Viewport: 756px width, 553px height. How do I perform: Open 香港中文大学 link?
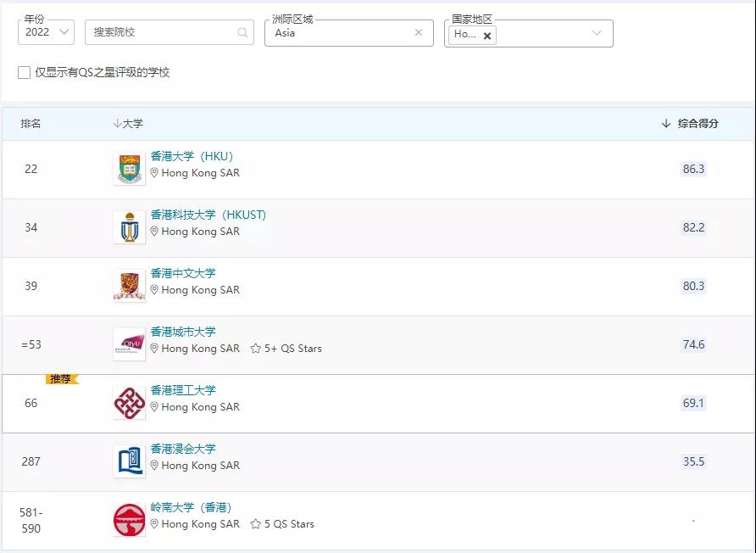pos(183,273)
